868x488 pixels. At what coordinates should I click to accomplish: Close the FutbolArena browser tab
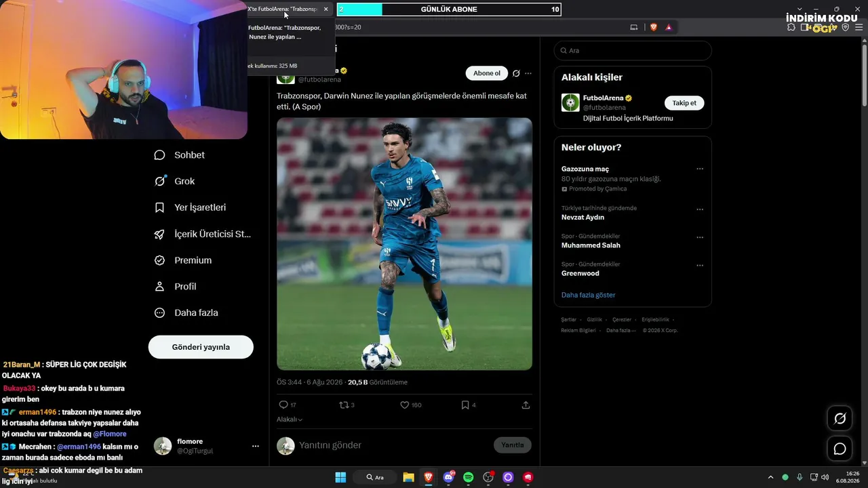point(325,9)
